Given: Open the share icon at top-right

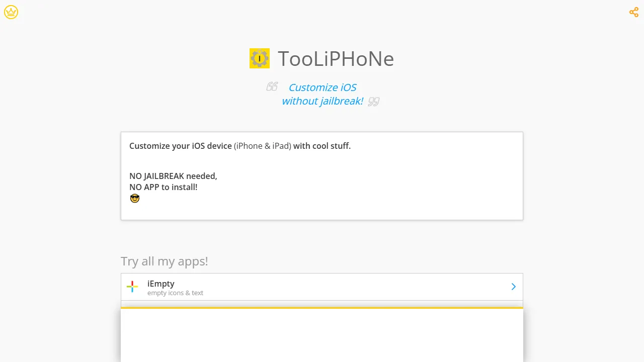Looking at the screenshot, I should (633, 12).
